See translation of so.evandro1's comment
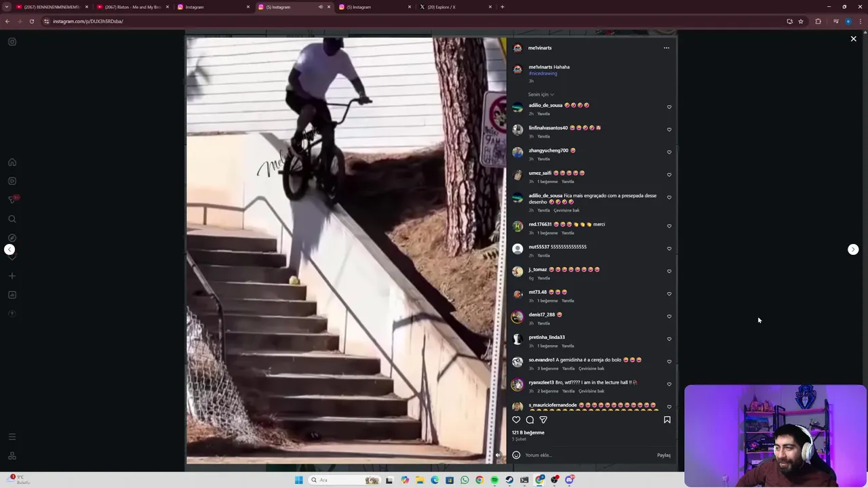Image resolution: width=868 pixels, height=488 pixels. pyautogui.click(x=591, y=369)
